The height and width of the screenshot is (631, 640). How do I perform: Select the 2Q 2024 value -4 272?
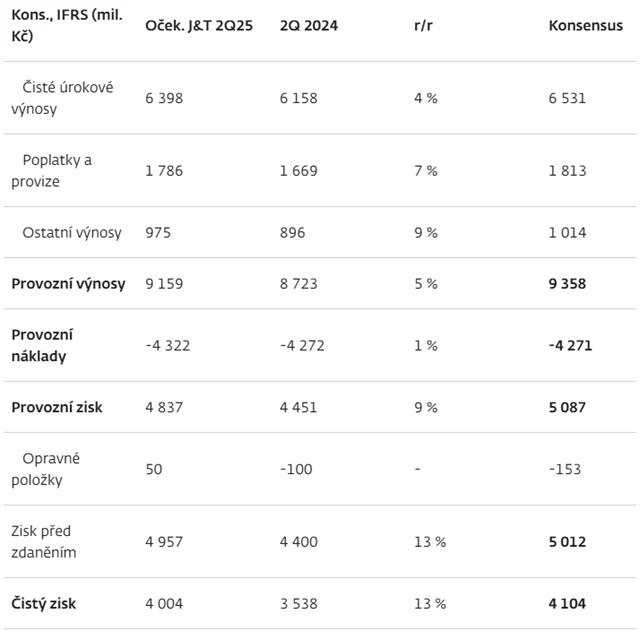pos(302,345)
